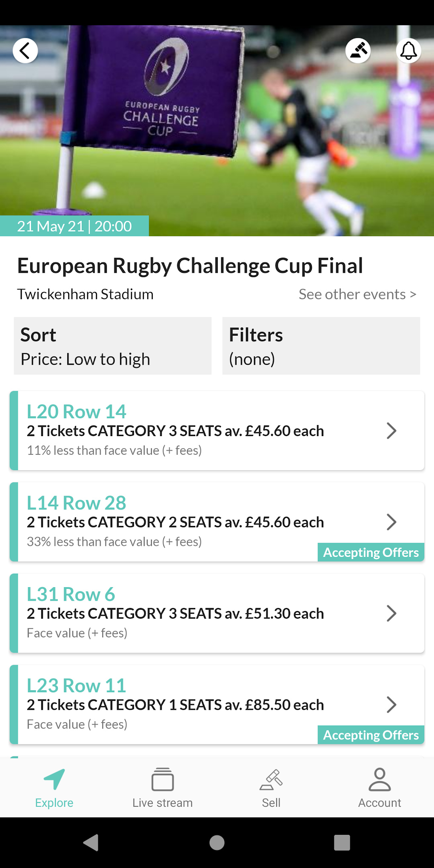Viewport: 434px width, 868px height.
Task: Open Sort price low to high dropdown
Action: pyautogui.click(x=113, y=346)
